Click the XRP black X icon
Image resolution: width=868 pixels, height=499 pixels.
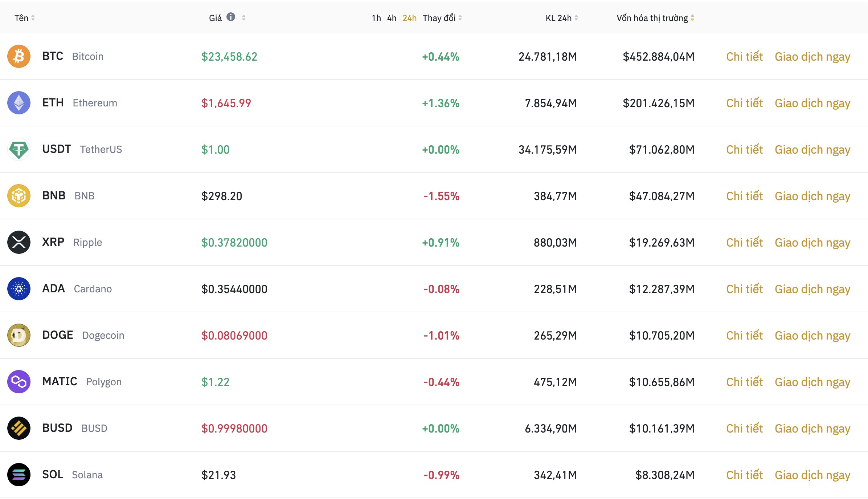click(19, 242)
